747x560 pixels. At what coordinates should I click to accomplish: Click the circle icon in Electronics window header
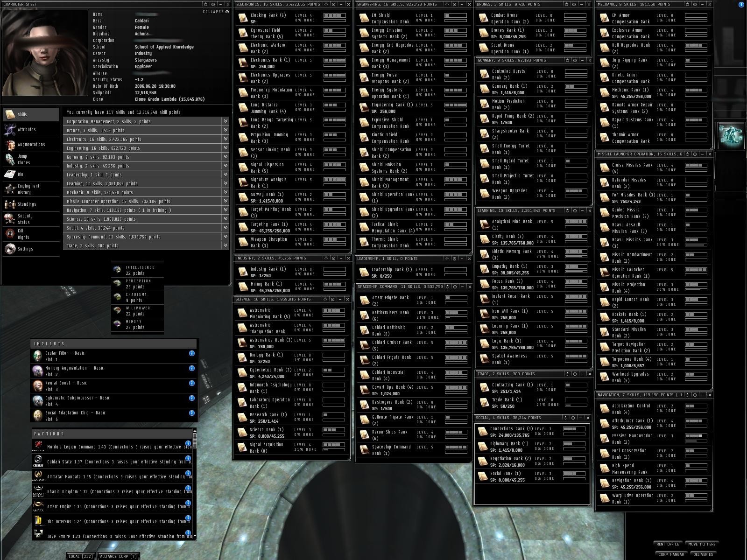tap(333, 4)
